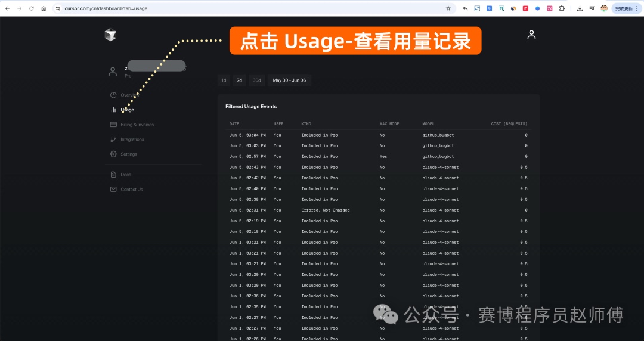View site information icon in address bar

pyautogui.click(x=58, y=8)
